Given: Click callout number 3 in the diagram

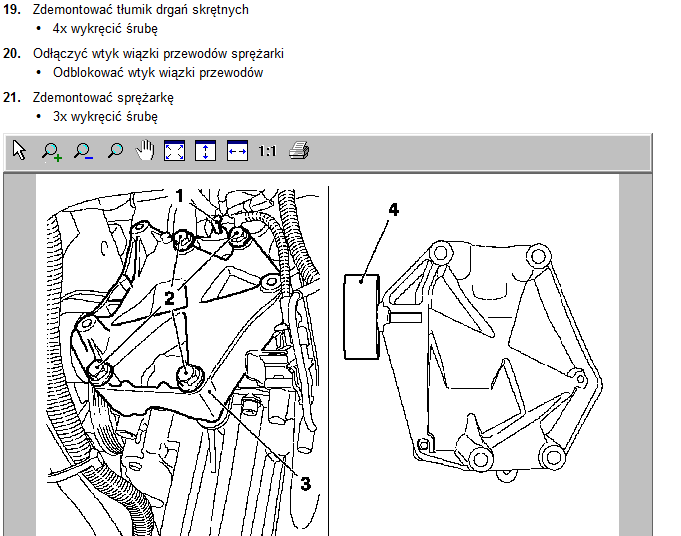Looking at the screenshot, I should (305, 483).
